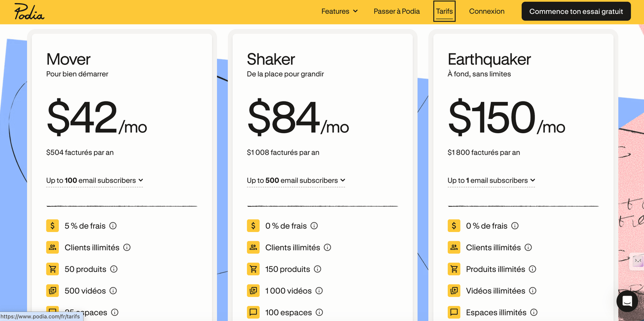Go to Passer à Podia page
This screenshot has height=321, width=644.
397,12
